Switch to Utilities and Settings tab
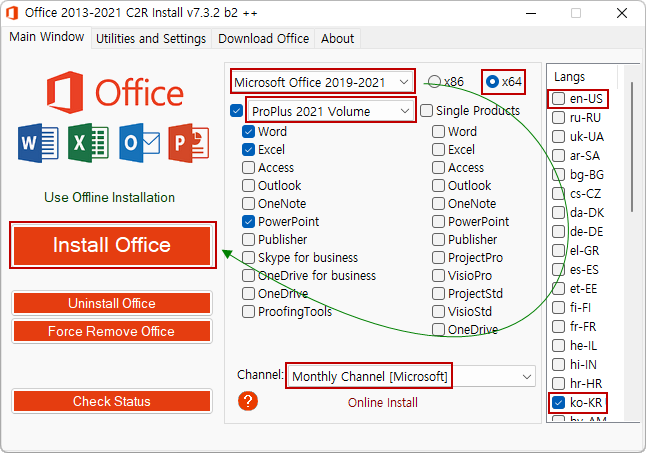Screen dimensions: 646x453 (x=151, y=39)
